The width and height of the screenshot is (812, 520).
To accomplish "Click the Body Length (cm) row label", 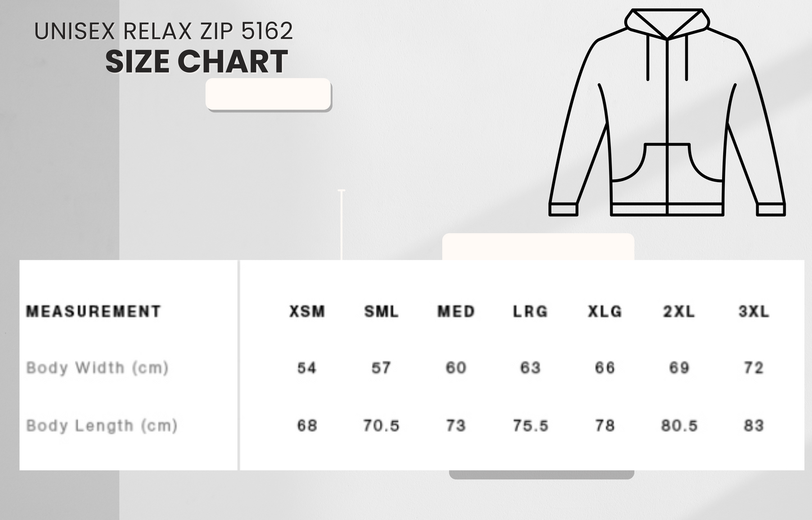I will coord(102,426).
